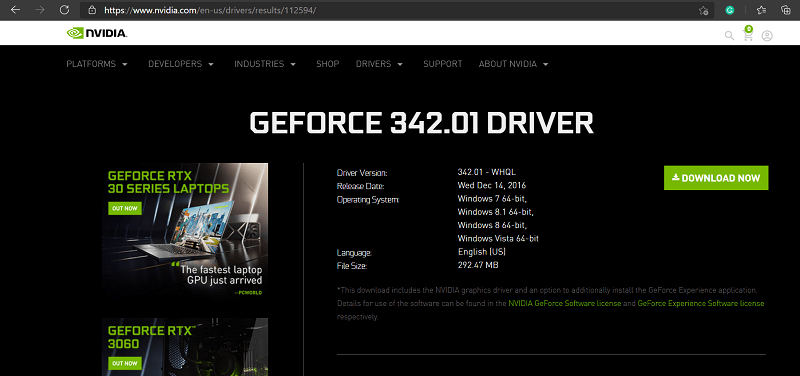Image resolution: width=800 pixels, height=376 pixels.
Task: Open the Support page
Action: point(442,64)
